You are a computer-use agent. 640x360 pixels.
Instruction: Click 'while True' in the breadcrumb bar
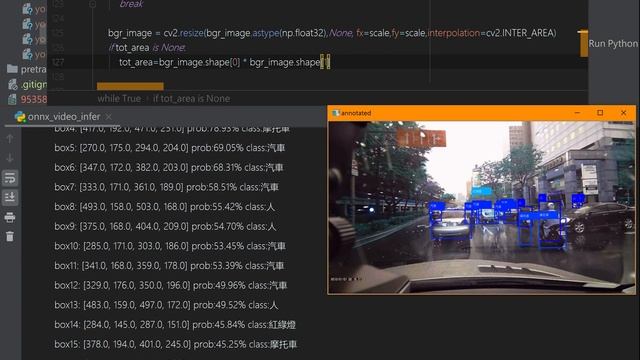119,99
